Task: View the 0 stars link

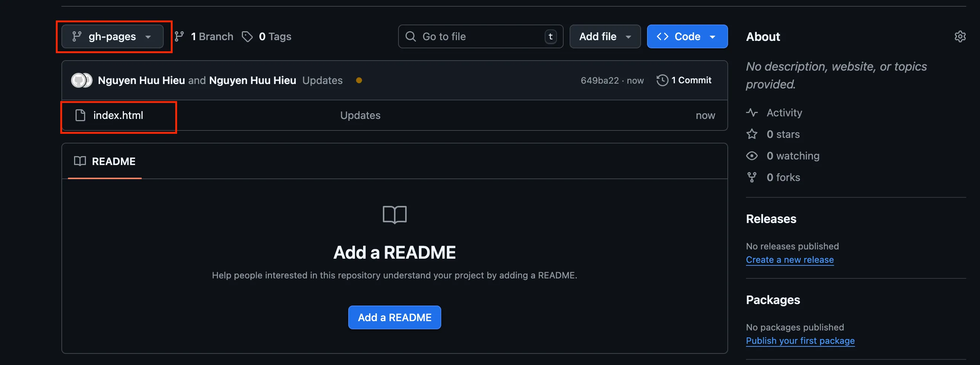Action: coord(783,134)
